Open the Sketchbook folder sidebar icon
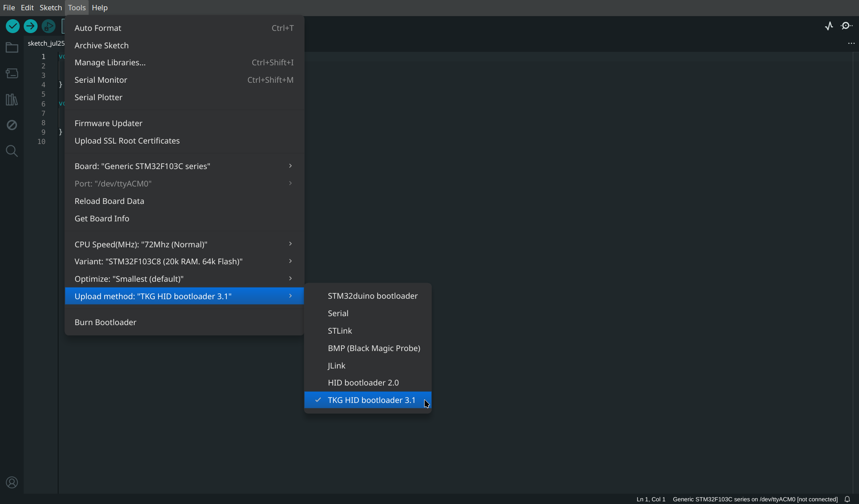This screenshot has width=859, height=504. (12, 47)
